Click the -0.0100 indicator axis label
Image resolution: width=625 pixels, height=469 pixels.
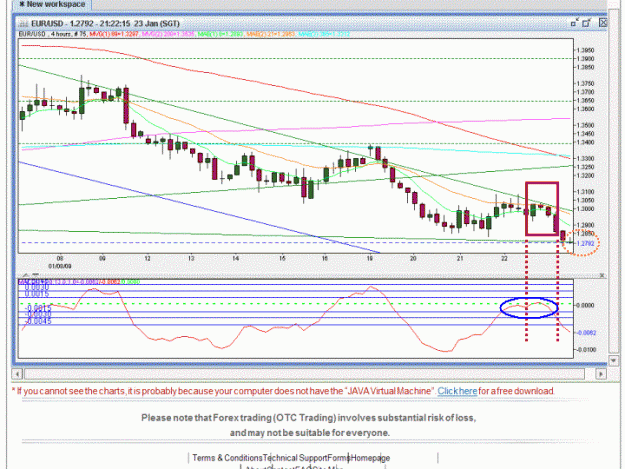click(x=586, y=350)
